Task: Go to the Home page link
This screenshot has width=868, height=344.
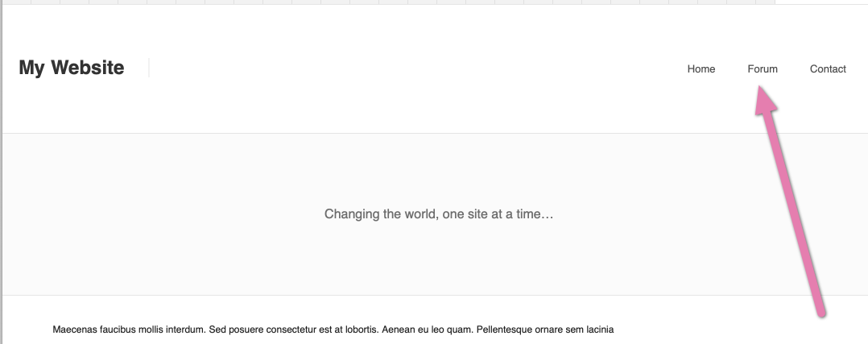Action: [x=701, y=68]
